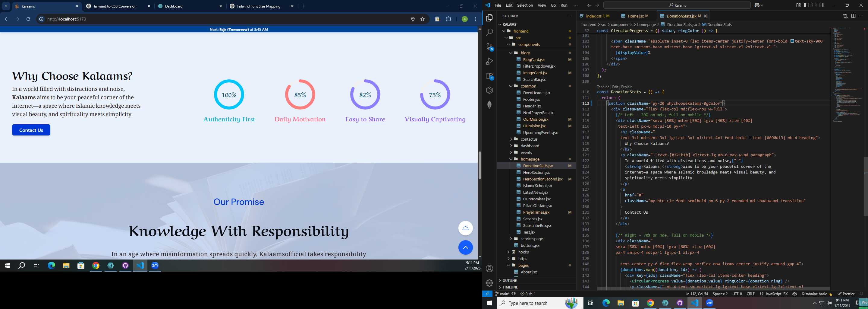
Task: Click the Contact Us button on webpage
Action: [x=31, y=130]
